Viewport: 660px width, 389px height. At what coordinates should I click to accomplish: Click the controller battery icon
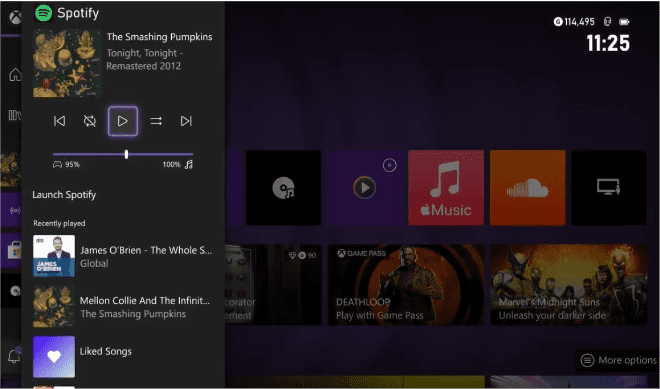coord(624,21)
